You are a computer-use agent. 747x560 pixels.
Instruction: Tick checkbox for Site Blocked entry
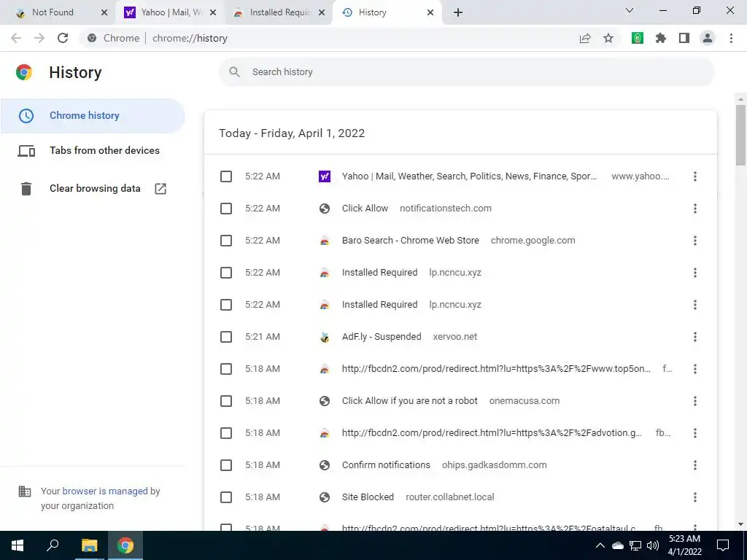click(226, 497)
